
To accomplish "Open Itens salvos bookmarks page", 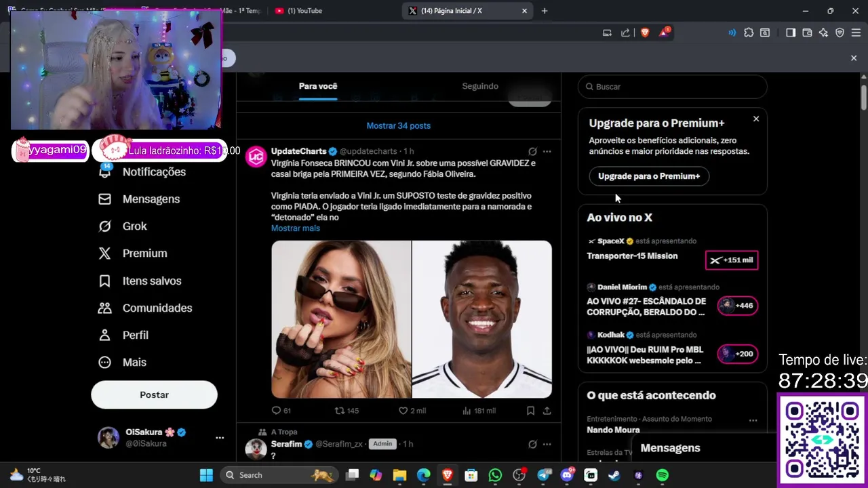I will (140, 281).
